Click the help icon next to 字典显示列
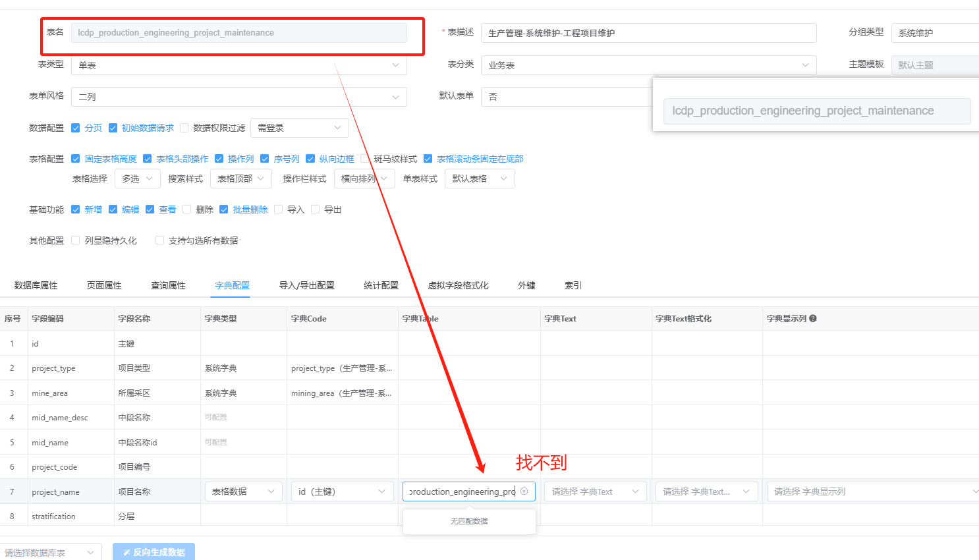The image size is (979, 560). [813, 318]
